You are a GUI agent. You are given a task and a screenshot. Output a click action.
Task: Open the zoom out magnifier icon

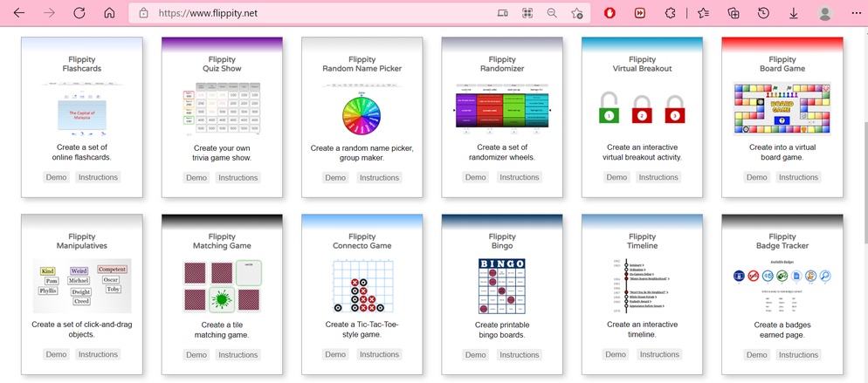[552, 13]
